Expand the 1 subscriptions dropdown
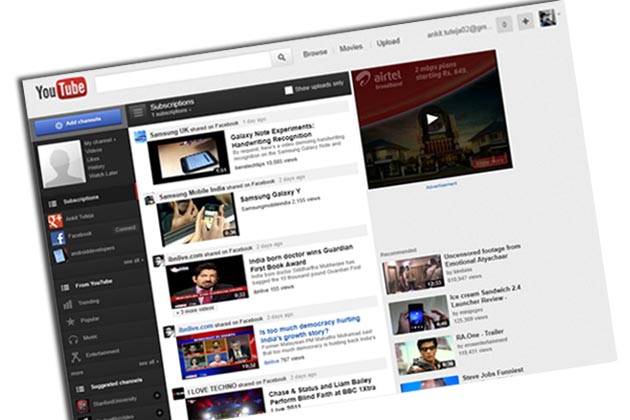This screenshot has width=630, height=420. point(171,112)
